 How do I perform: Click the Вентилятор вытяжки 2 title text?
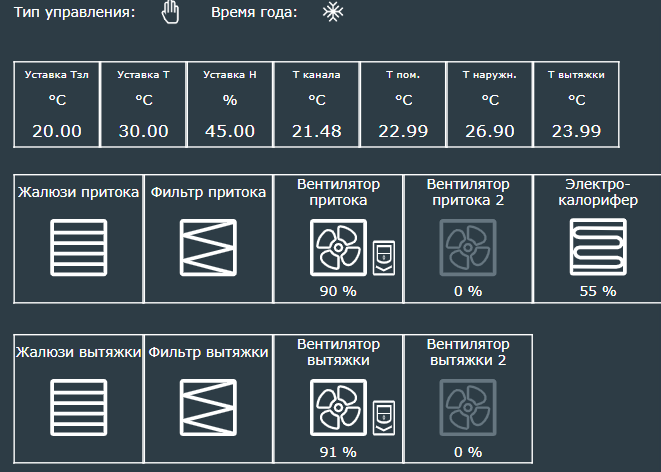(468, 352)
